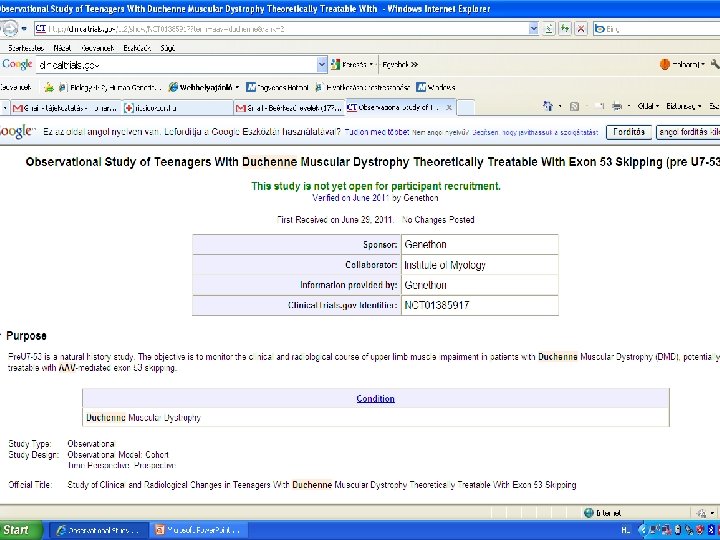
Task: Open the Windows bookmark in favorites bar
Action: [x=435, y=87]
